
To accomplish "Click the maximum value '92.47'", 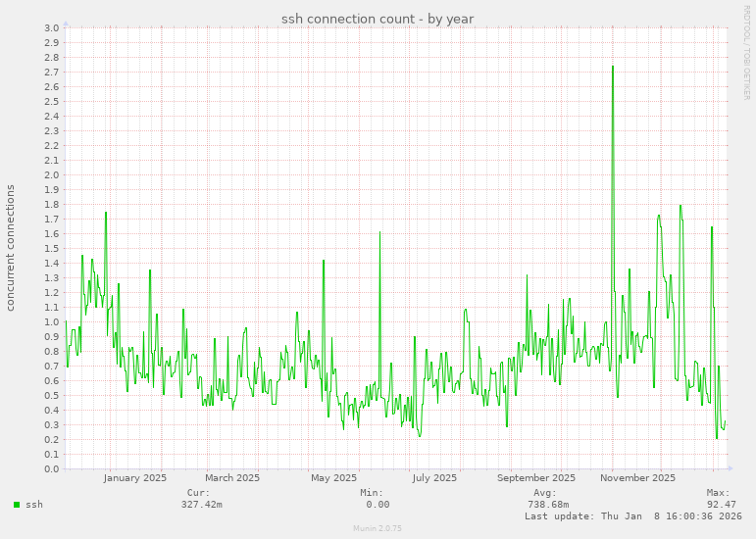I will click(x=722, y=505).
